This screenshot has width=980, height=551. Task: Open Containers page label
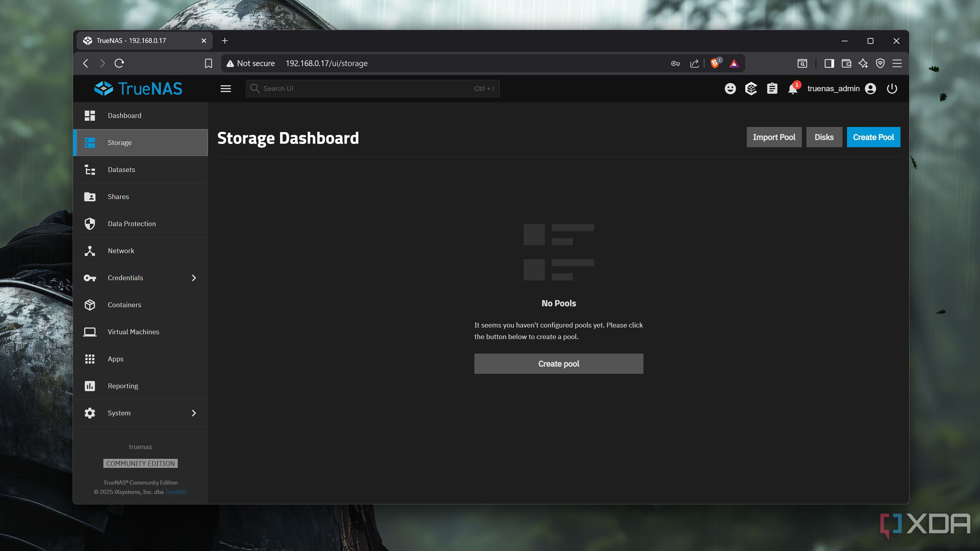coord(124,305)
